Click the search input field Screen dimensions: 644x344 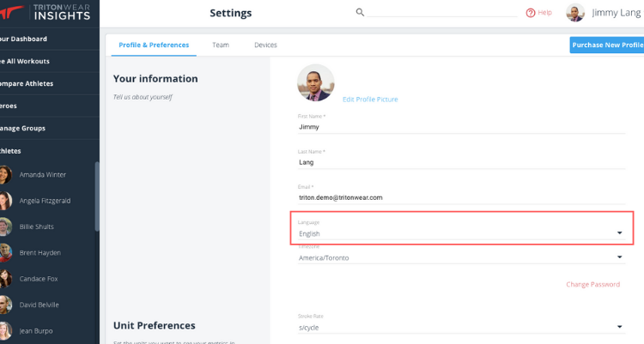pyautogui.click(x=442, y=12)
